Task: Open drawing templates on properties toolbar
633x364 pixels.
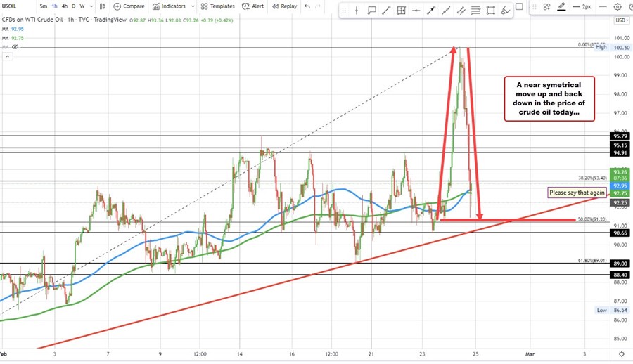Action: click(546, 7)
